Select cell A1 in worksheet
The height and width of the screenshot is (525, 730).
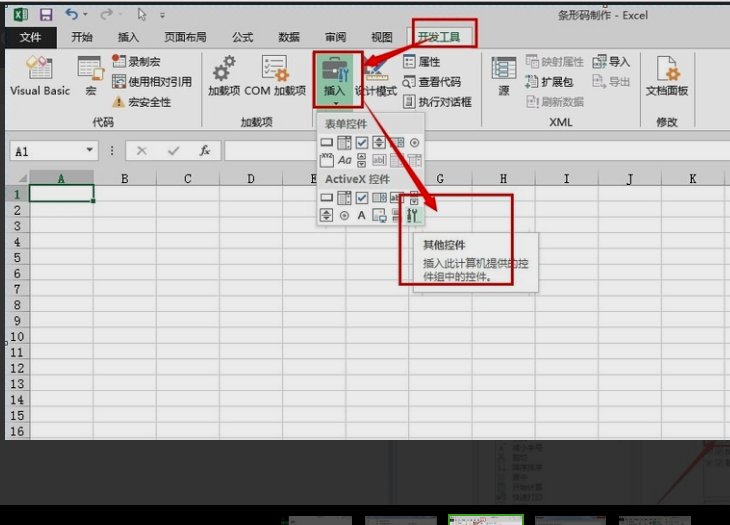[x=61, y=194]
